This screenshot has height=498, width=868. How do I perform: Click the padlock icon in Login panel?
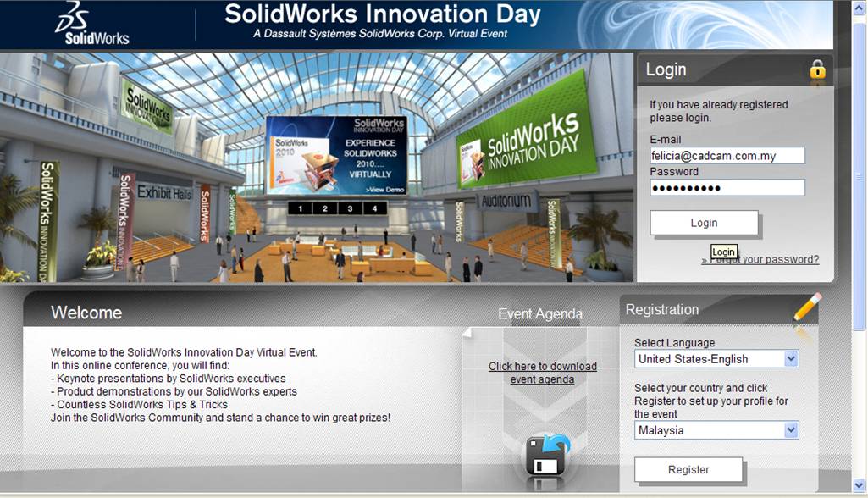817,69
